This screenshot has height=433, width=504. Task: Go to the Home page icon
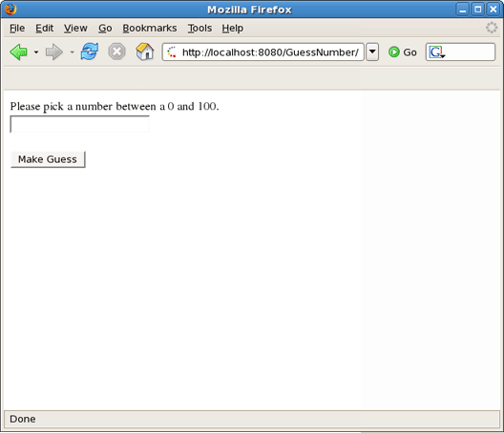coord(145,52)
